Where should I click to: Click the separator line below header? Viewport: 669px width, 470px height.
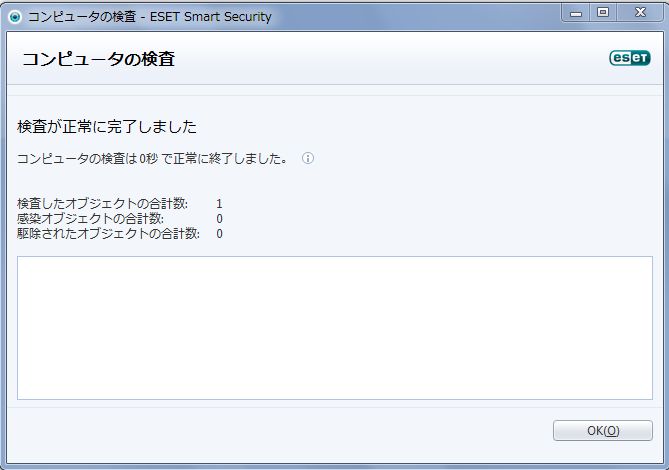click(334, 84)
